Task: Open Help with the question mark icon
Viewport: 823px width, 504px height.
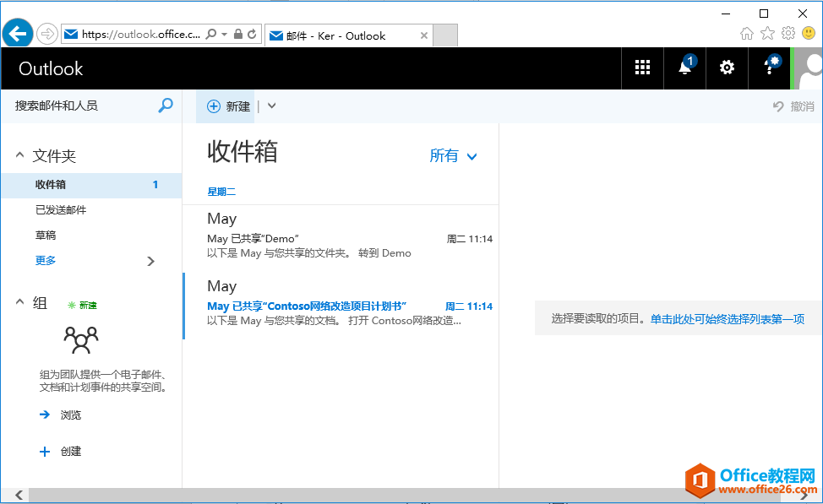Action: (768, 68)
